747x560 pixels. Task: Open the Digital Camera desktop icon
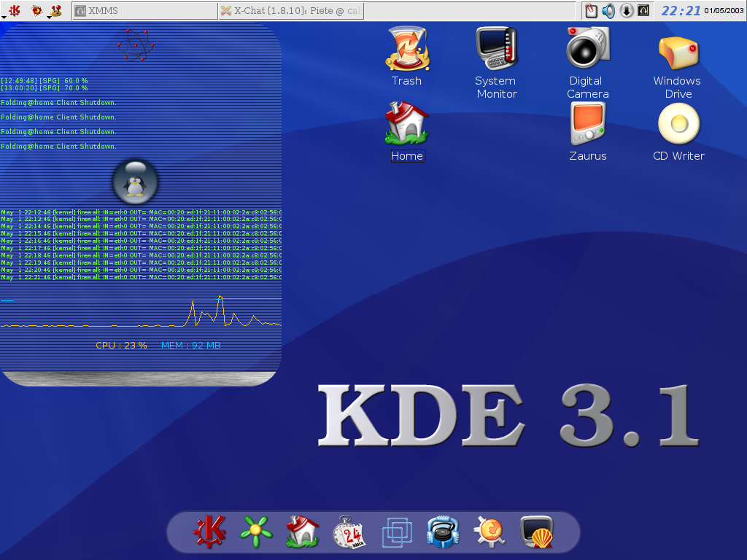coord(588,49)
